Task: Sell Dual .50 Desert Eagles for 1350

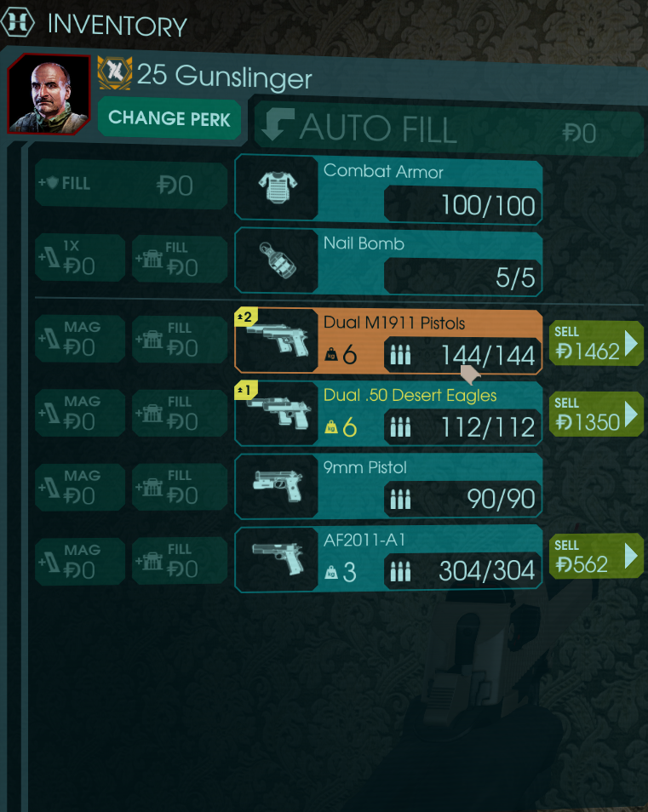Action: point(596,415)
